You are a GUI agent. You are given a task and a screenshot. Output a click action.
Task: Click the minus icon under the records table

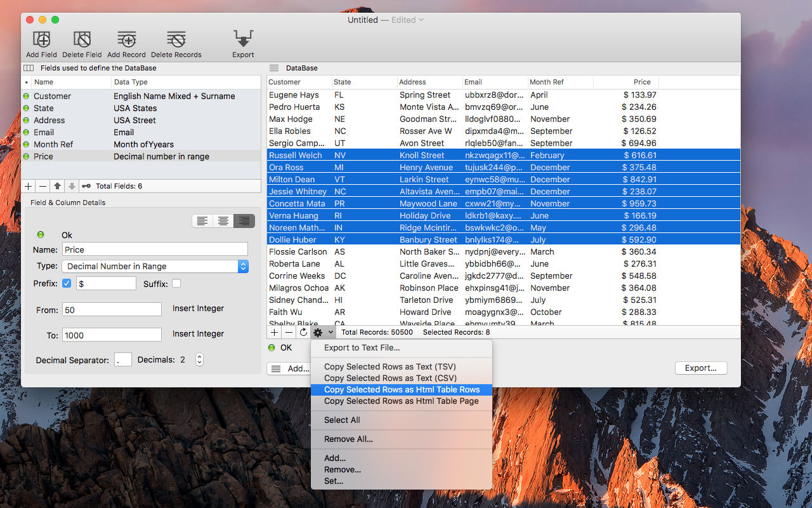coord(289,332)
